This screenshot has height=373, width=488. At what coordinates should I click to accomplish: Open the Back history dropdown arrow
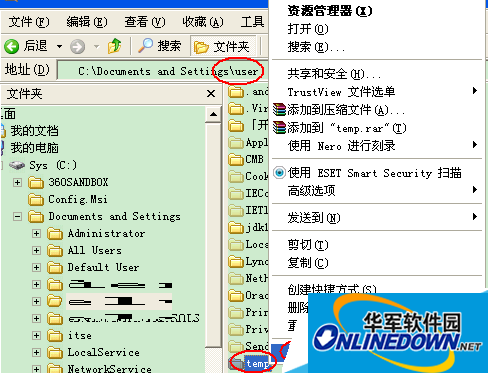point(59,46)
